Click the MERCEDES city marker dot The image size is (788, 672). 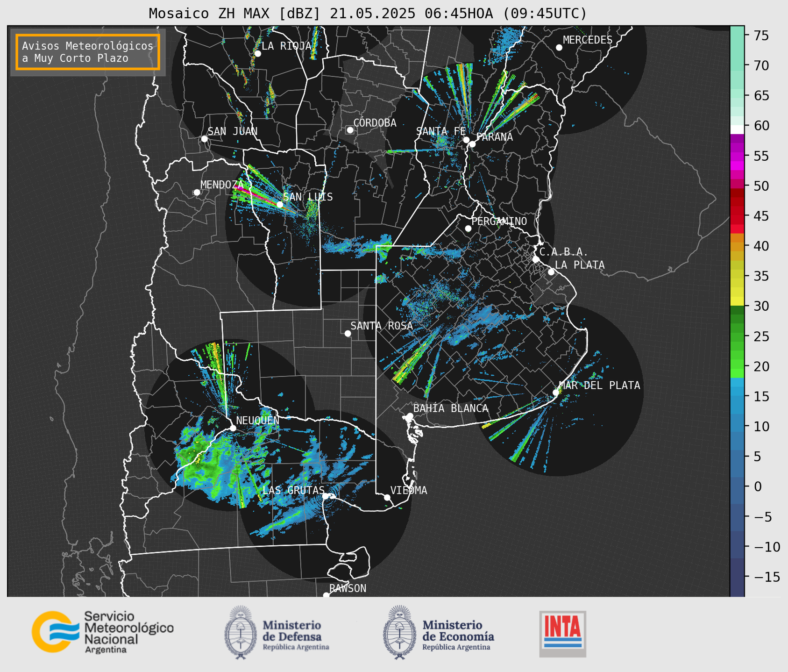tap(559, 48)
